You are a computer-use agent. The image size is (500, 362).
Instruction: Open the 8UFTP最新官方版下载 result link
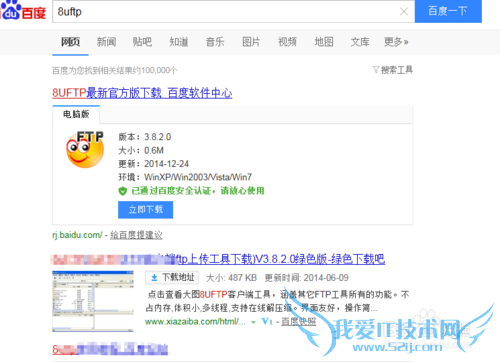point(142,93)
